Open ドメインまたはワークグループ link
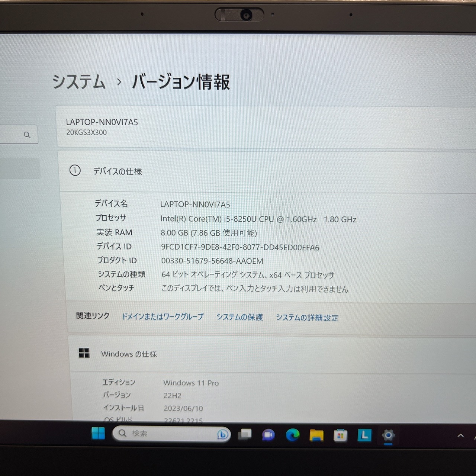This screenshot has height=476, width=476. 163,316
